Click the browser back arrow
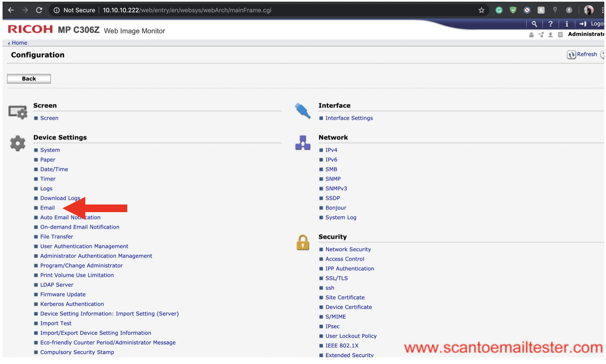This screenshot has width=606, height=364. 11,10
